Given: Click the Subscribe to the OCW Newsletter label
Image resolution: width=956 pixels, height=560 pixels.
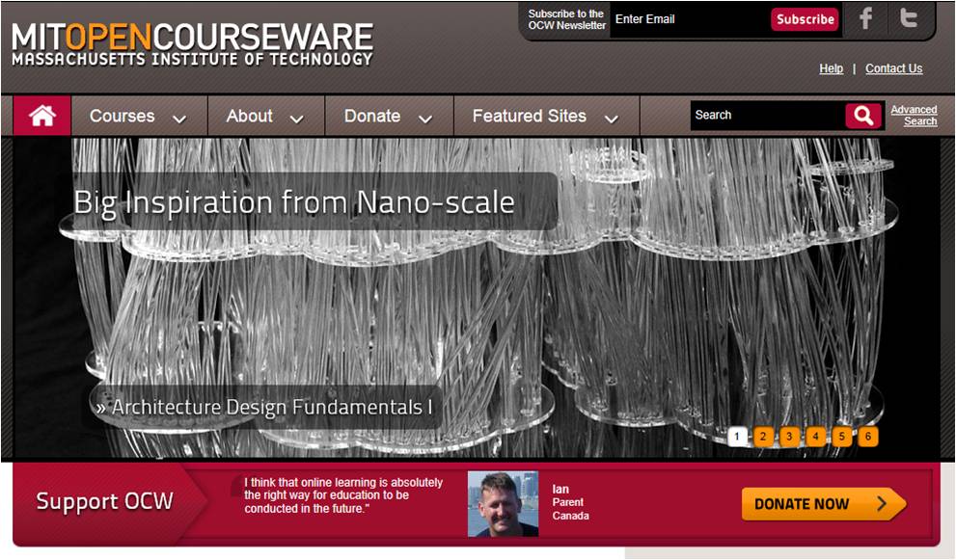Looking at the screenshot, I should 566,19.
